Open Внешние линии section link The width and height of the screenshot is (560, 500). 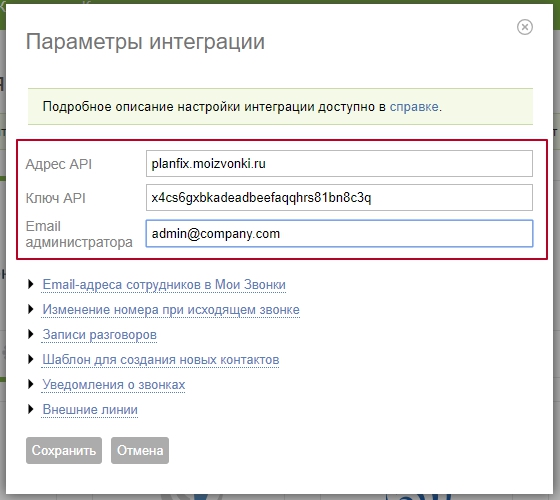coord(90,410)
